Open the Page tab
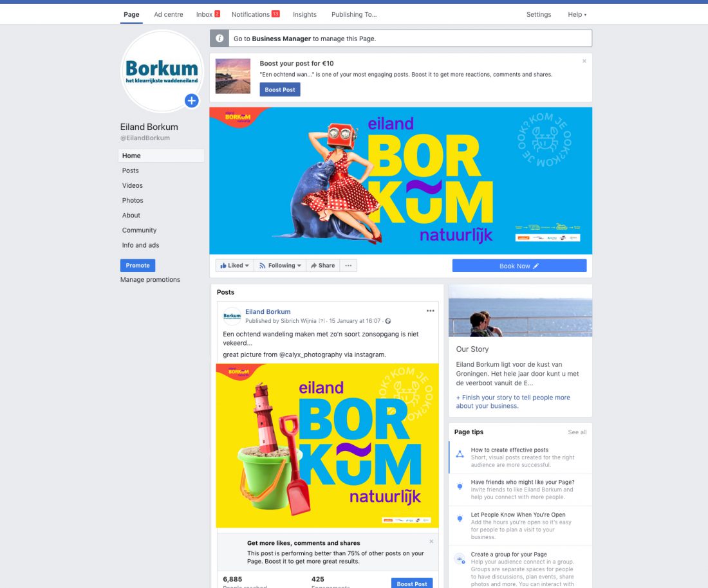This screenshot has width=708, height=588. click(131, 14)
